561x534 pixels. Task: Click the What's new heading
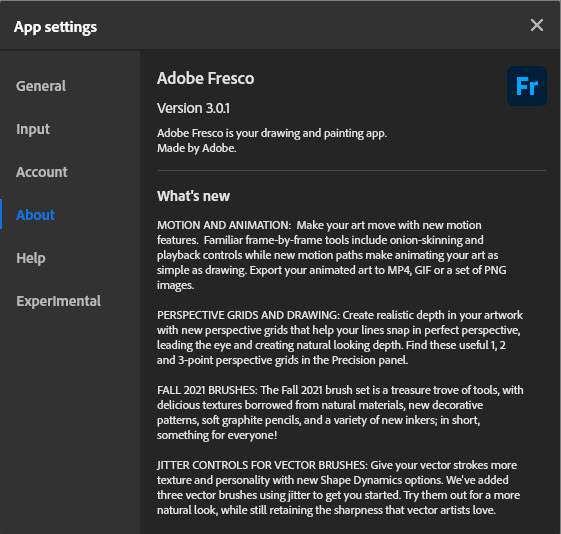click(x=193, y=196)
